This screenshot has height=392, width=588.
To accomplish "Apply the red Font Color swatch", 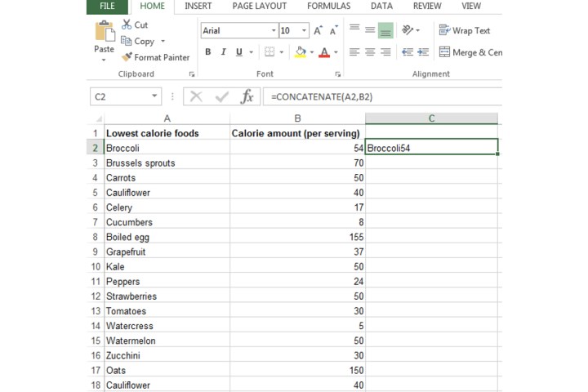I will [x=324, y=52].
